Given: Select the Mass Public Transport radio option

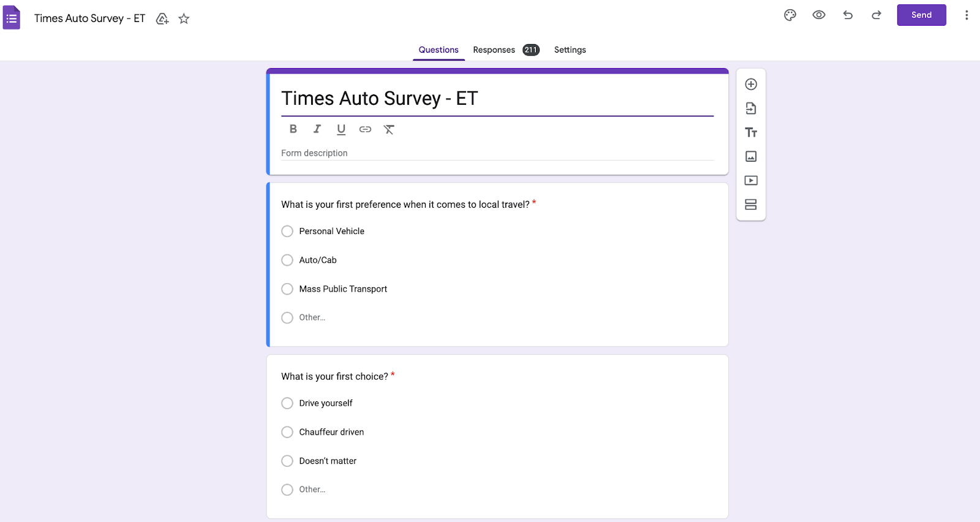Looking at the screenshot, I should point(287,289).
